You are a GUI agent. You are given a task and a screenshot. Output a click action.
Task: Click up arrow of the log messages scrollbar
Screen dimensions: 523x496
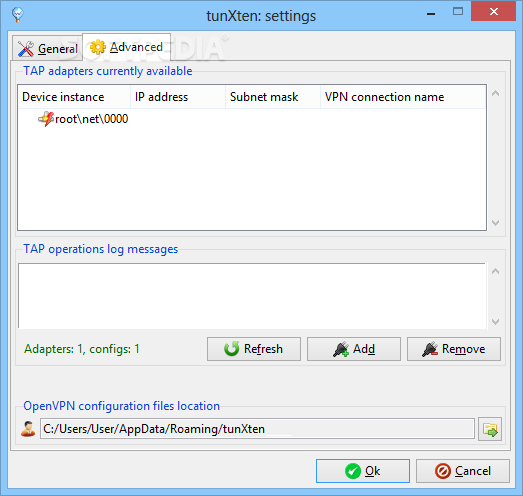pos(496,272)
